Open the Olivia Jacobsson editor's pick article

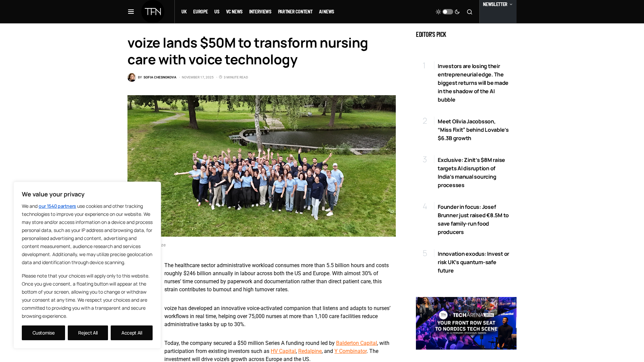coord(473,130)
